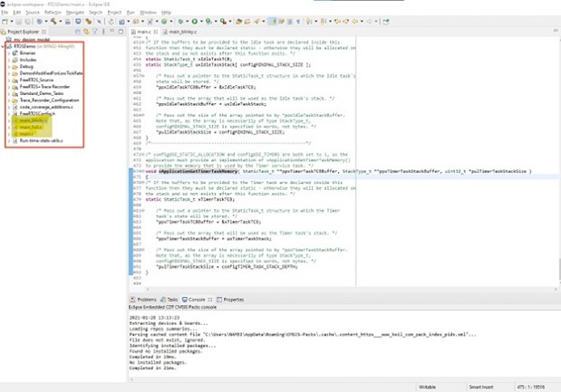Open the Refactor menu
The height and width of the screenshot is (392, 561).
click(x=53, y=12)
